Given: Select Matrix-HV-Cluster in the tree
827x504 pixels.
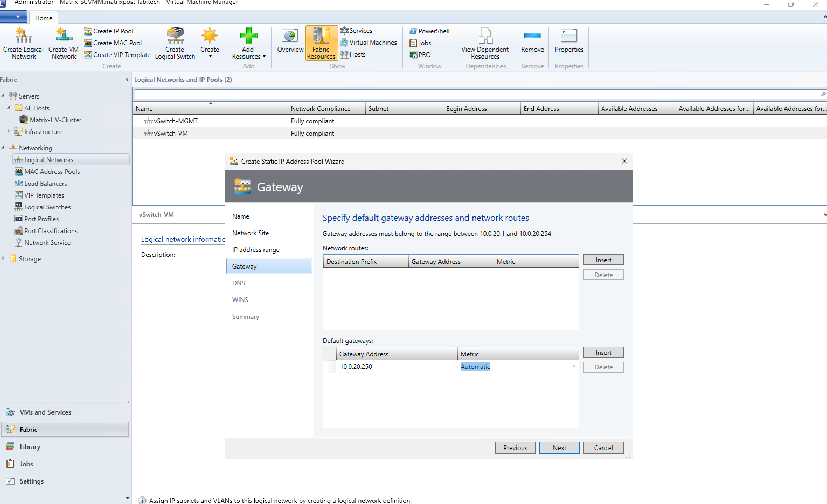Looking at the screenshot, I should click(51, 120).
